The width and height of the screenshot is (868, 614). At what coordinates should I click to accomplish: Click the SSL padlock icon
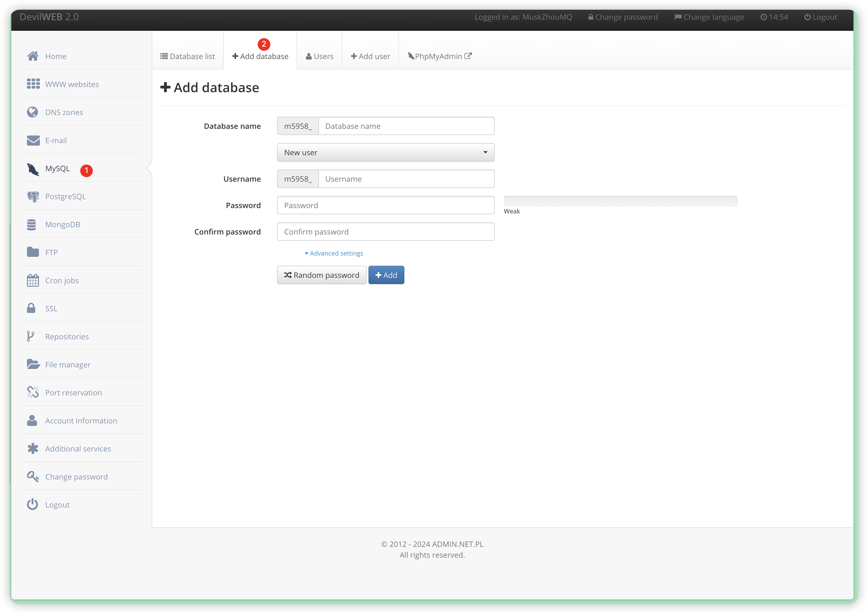31,308
